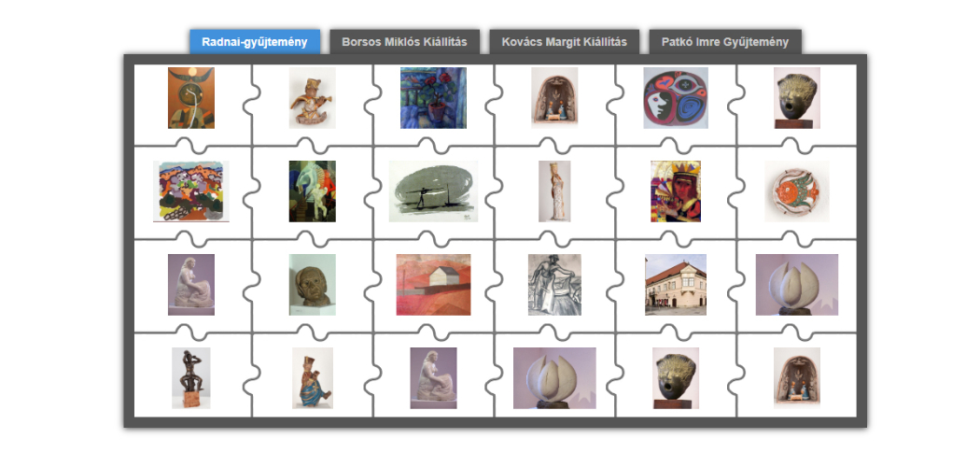The width and height of the screenshot is (980, 467).
Task: Click the gray oval archer drawing
Action: 433,191
